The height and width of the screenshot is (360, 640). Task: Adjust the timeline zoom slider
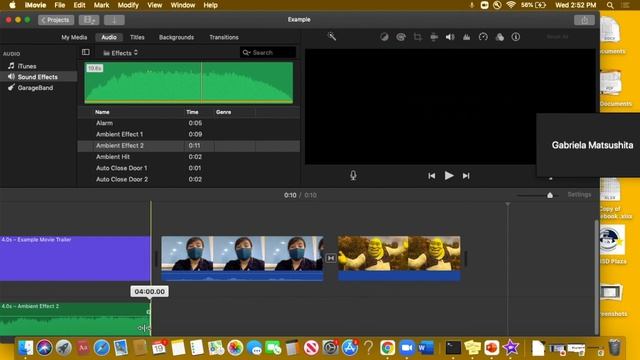pos(550,195)
